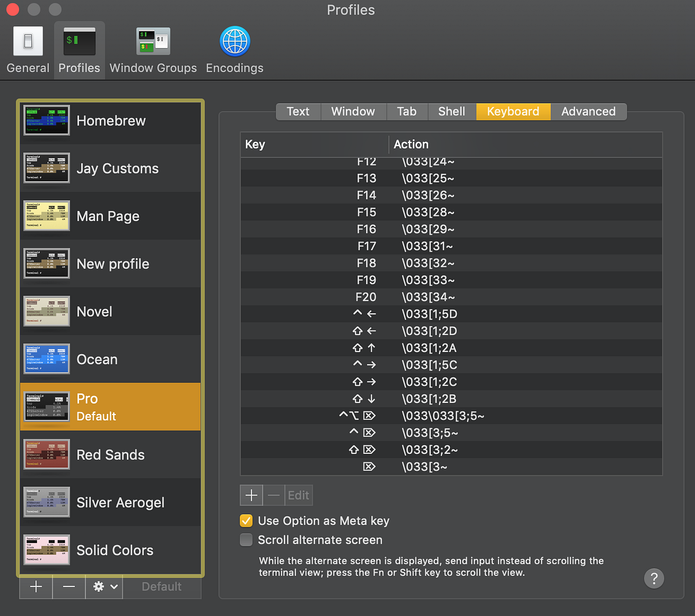
Task: Enable Scroll alternate screen
Action: tap(246, 540)
